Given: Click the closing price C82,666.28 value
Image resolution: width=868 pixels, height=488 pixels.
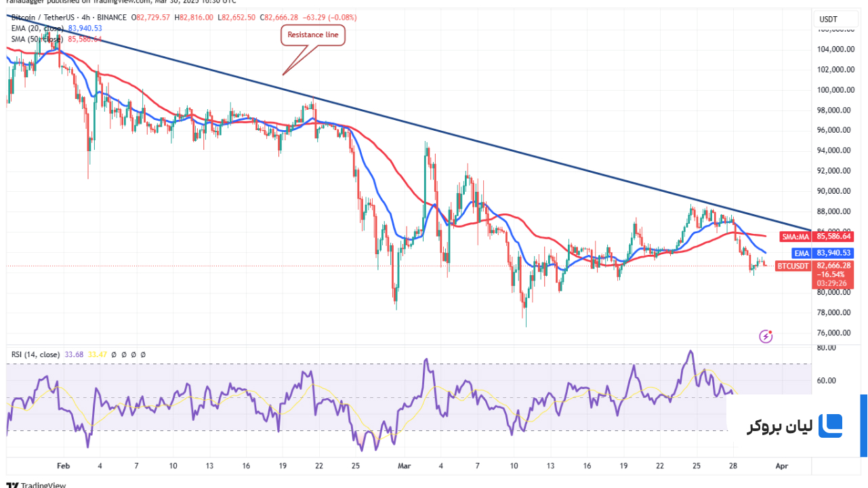Looking at the screenshot, I should (278, 17).
